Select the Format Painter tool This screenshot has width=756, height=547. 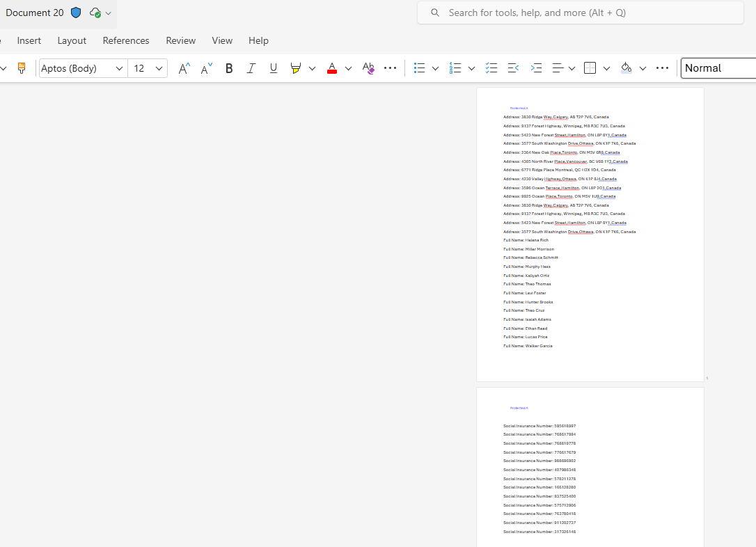pyautogui.click(x=22, y=68)
